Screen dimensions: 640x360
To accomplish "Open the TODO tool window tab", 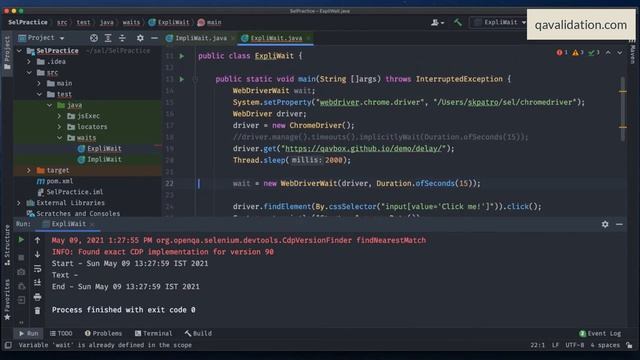I will tap(61, 333).
